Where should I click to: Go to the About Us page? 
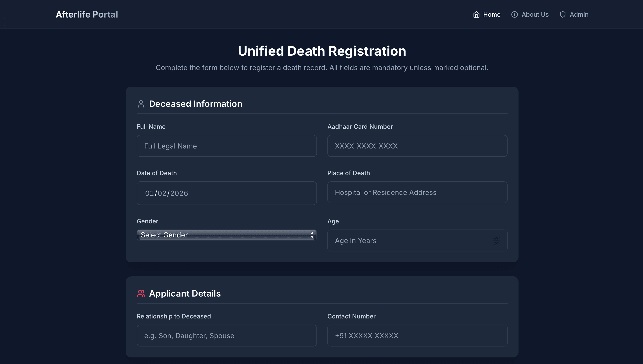pyautogui.click(x=535, y=14)
